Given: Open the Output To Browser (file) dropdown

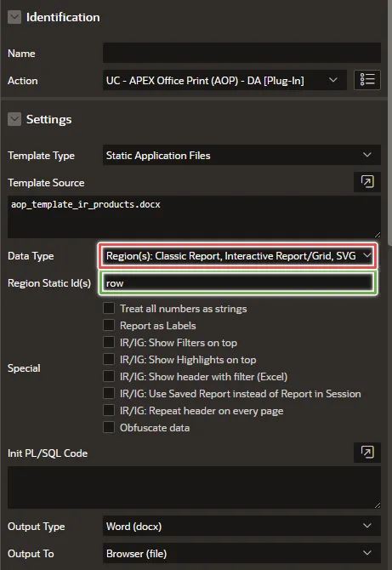Looking at the screenshot, I should (241, 553).
